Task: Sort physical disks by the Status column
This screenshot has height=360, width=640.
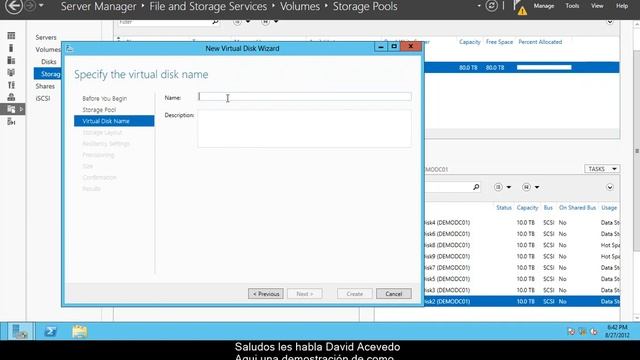Action: pyautogui.click(x=504, y=208)
